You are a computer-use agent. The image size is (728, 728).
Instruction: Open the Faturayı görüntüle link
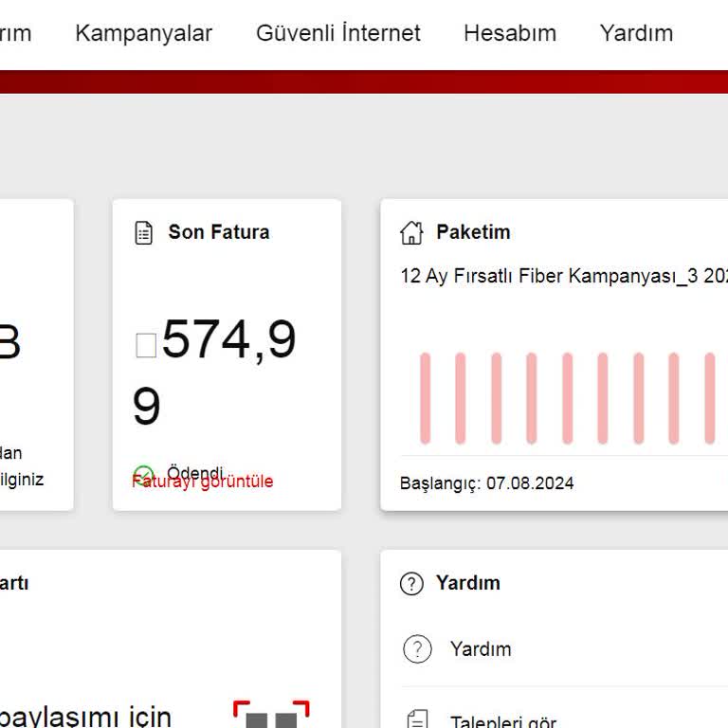coord(203,482)
